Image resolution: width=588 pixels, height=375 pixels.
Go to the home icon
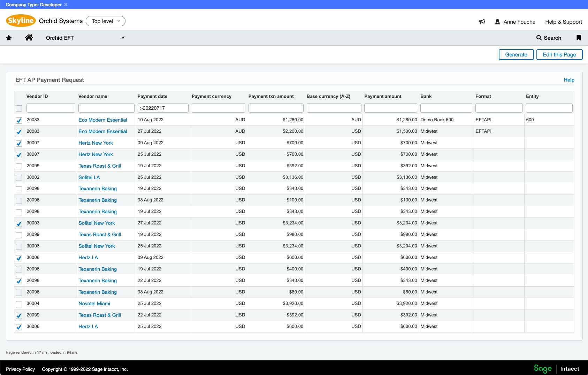(x=29, y=38)
